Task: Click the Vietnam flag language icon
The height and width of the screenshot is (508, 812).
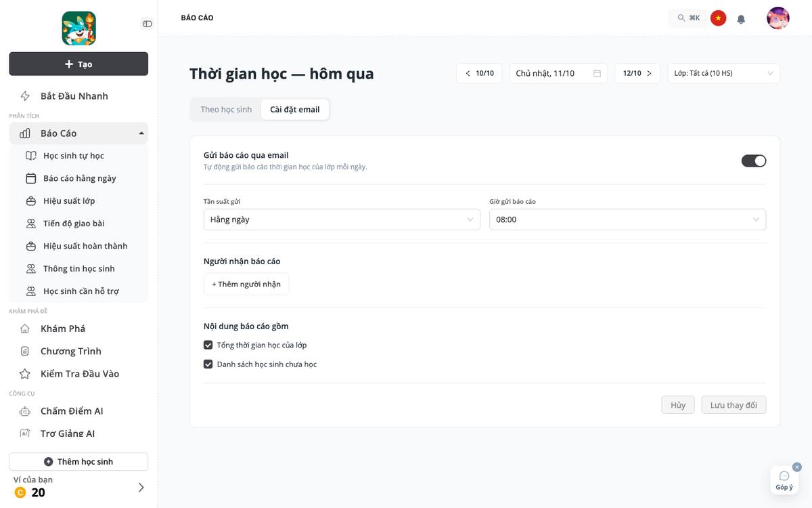Action: [x=719, y=18]
